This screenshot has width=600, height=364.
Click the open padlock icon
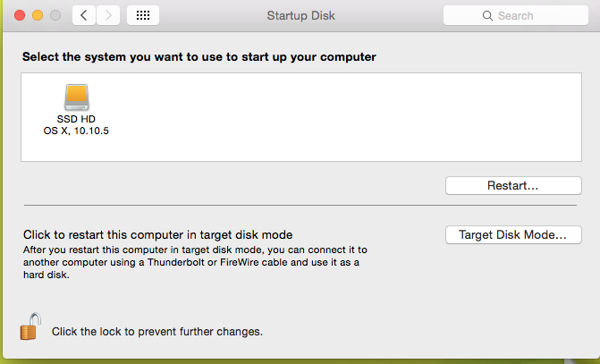pos(30,326)
